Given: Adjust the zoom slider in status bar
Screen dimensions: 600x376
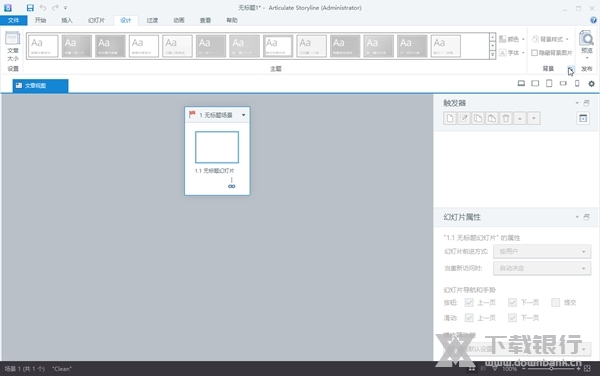Looking at the screenshot, I should (551, 369).
